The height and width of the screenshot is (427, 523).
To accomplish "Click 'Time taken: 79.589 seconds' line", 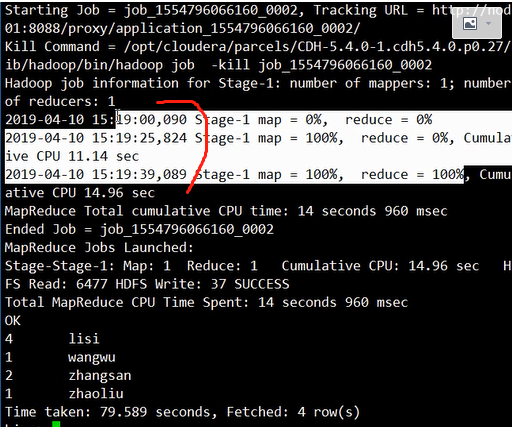I will click(182, 412).
